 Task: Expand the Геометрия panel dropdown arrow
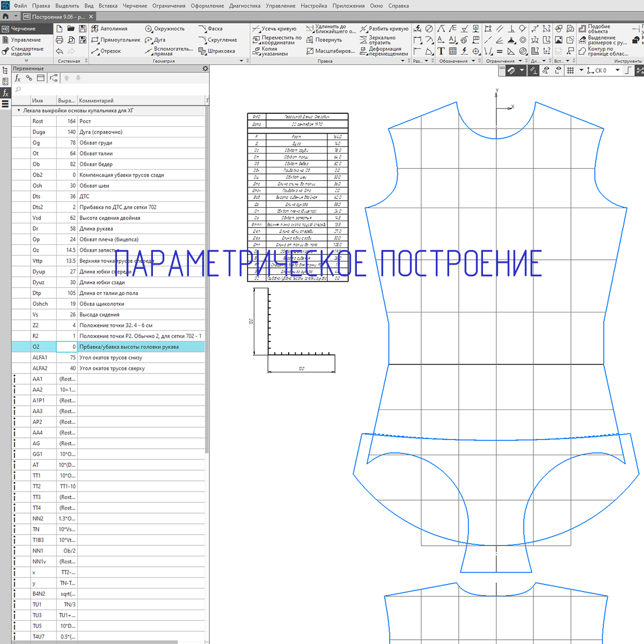[x=241, y=61]
